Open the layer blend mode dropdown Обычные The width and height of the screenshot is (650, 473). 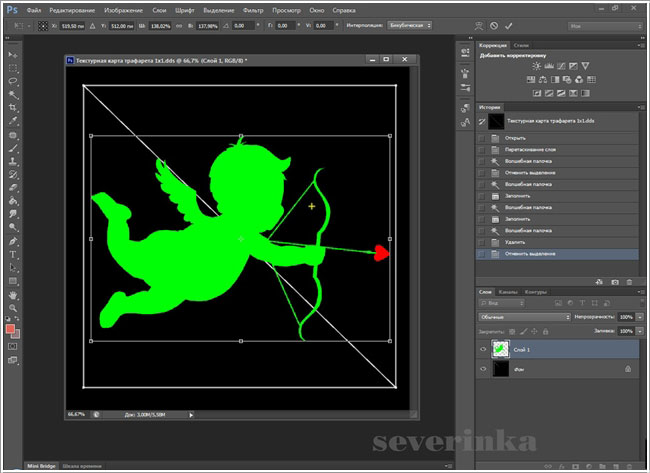click(x=525, y=316)
